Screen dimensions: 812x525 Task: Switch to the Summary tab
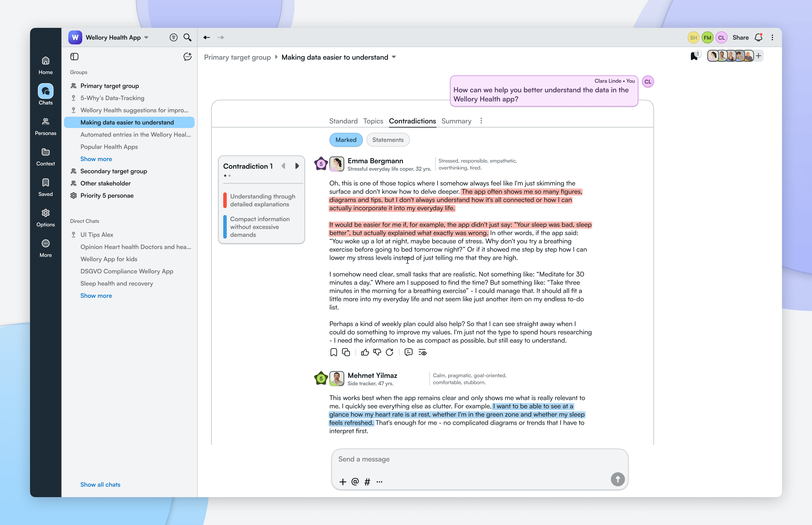(x=456, y=121)
